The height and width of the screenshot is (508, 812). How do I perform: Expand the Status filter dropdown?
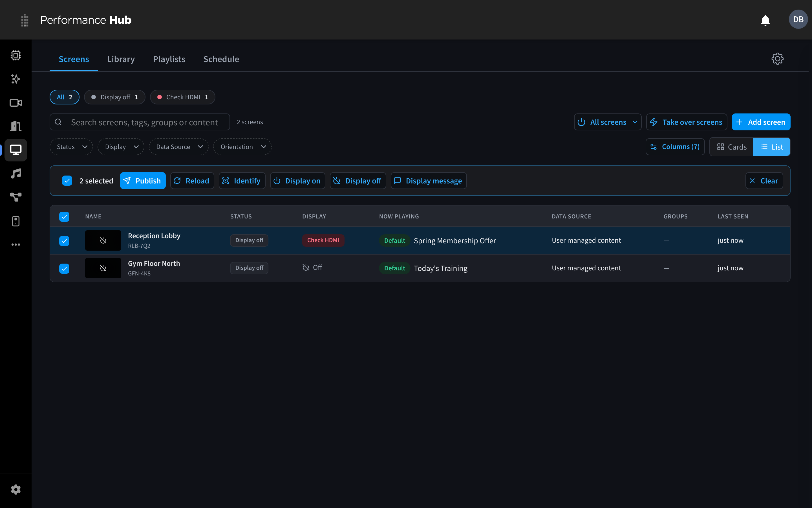coord(71,147)
